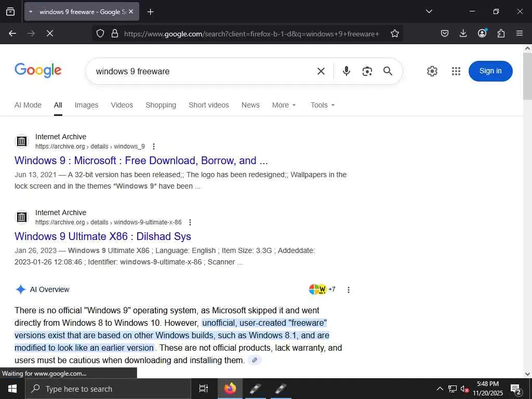Open the Windows notification center
Image resolution: width=532 pixels, height=399 pixels.
coord(516,389)
